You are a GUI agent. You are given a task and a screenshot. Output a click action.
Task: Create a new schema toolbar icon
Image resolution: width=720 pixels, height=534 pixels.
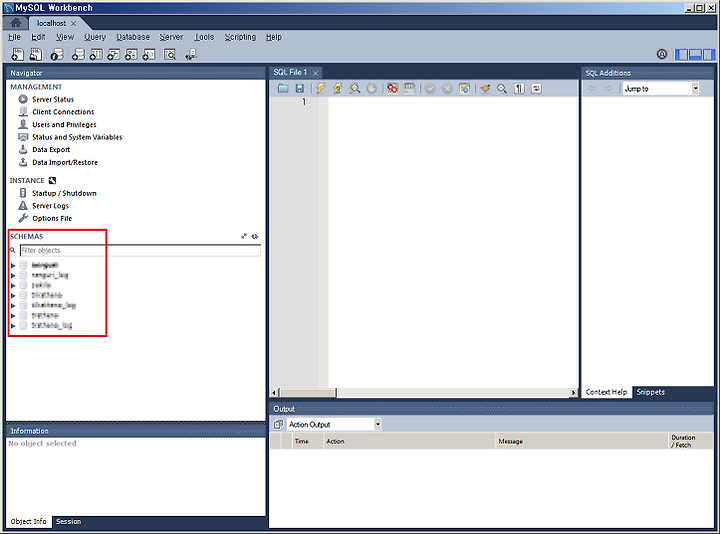78,54
